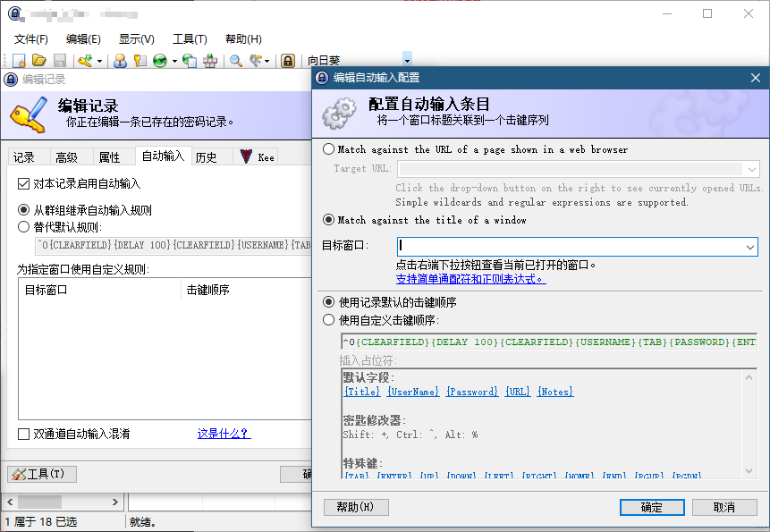
Task: Open the 这是什么? help link
Action: (x=224, y=434)
